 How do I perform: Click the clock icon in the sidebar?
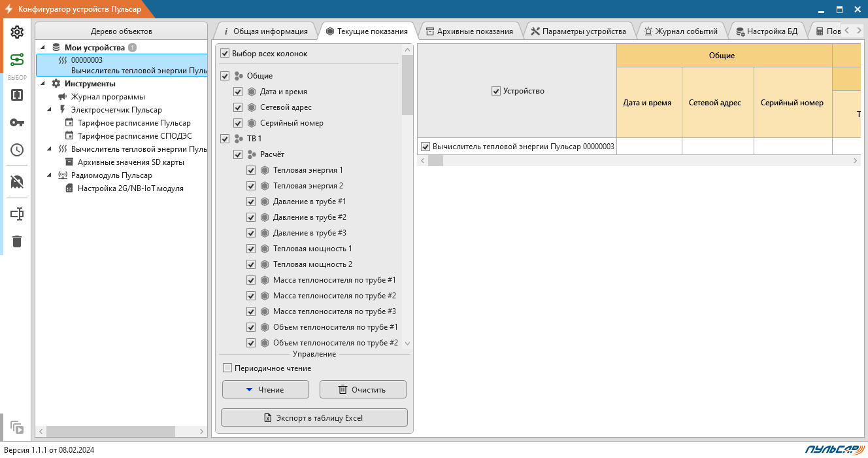17,150
